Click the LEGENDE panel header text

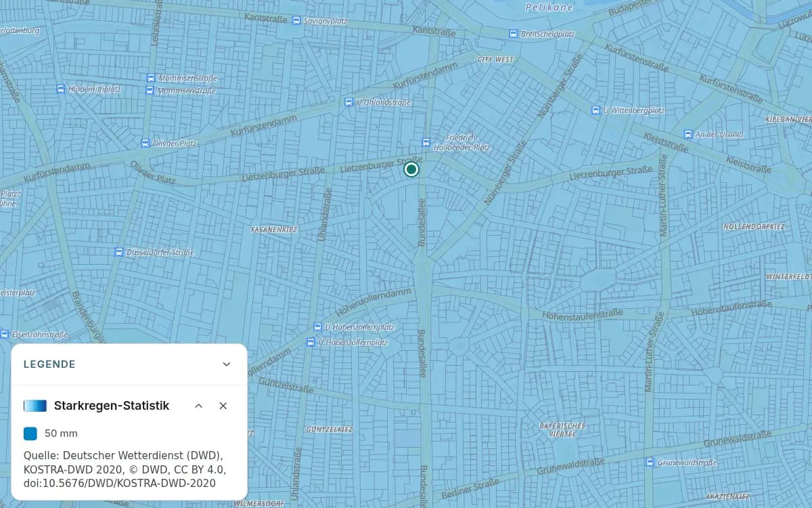[x=49, y=364]
